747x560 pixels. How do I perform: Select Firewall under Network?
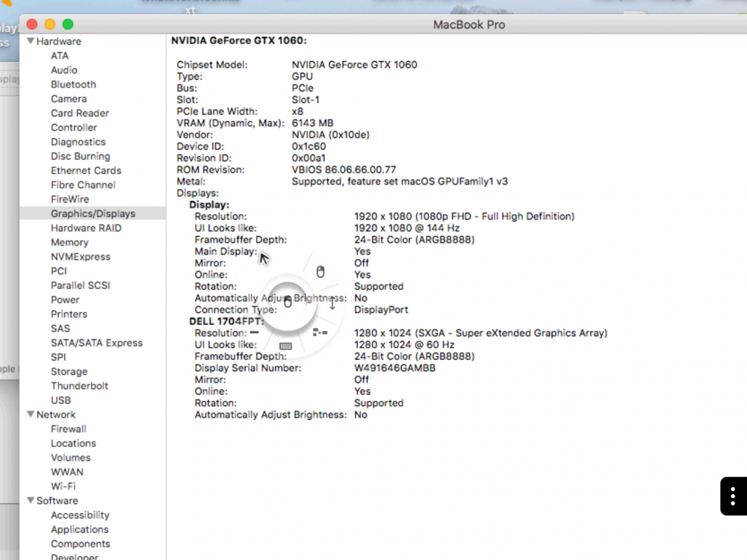(69, 429)
